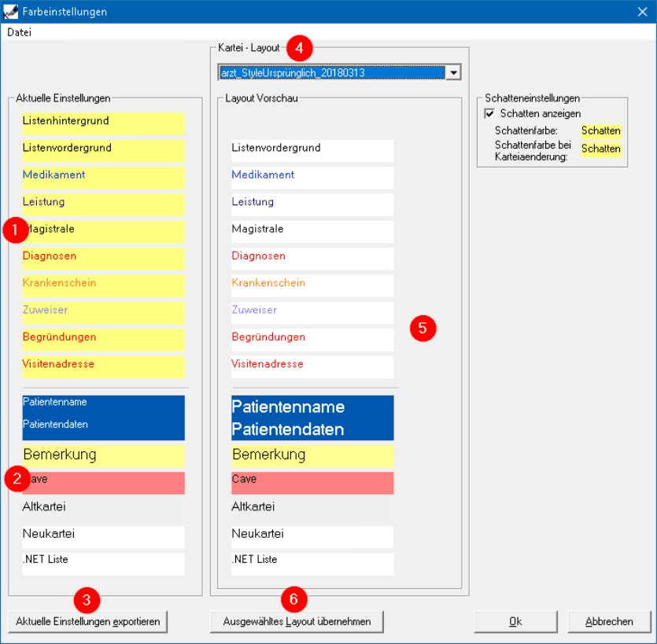Click Bemerkung in Layout Vorschau
The image size is (657, 644).
pos(312,456)
